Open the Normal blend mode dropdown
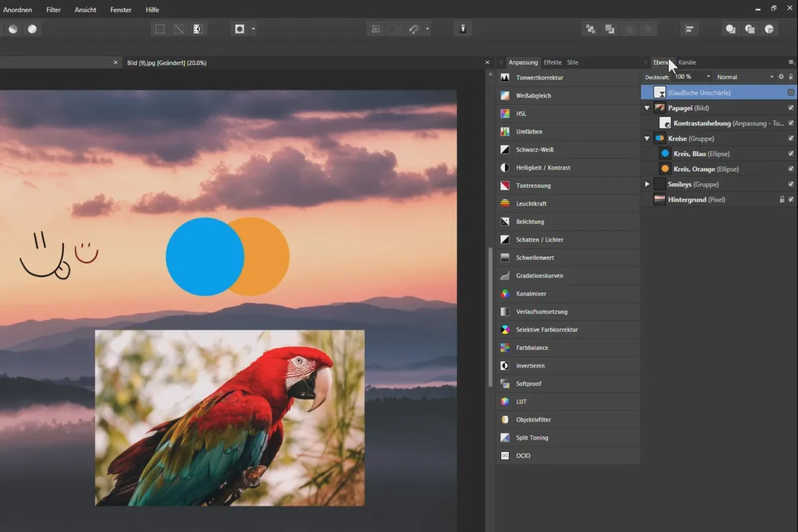The image size is (798, 532). [745, 77]
